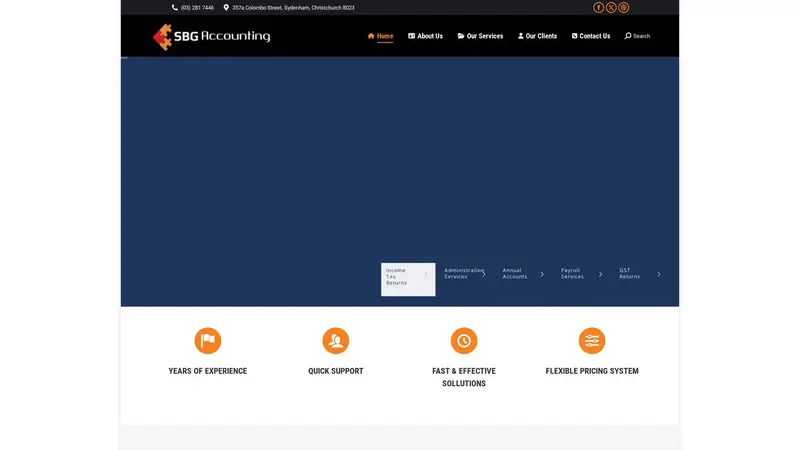Screen dimensions: 800x450
Task: Open the X (Twitter) social icon
Action: (611, 8)
